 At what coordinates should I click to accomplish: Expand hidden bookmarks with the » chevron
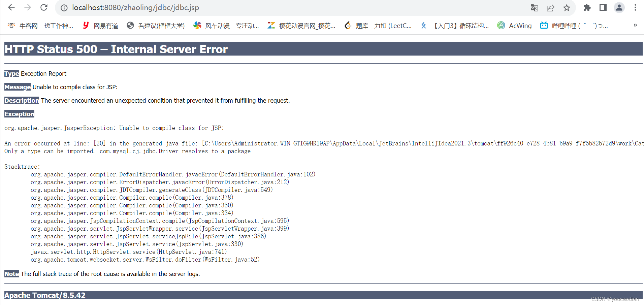[x=635, y=25]
